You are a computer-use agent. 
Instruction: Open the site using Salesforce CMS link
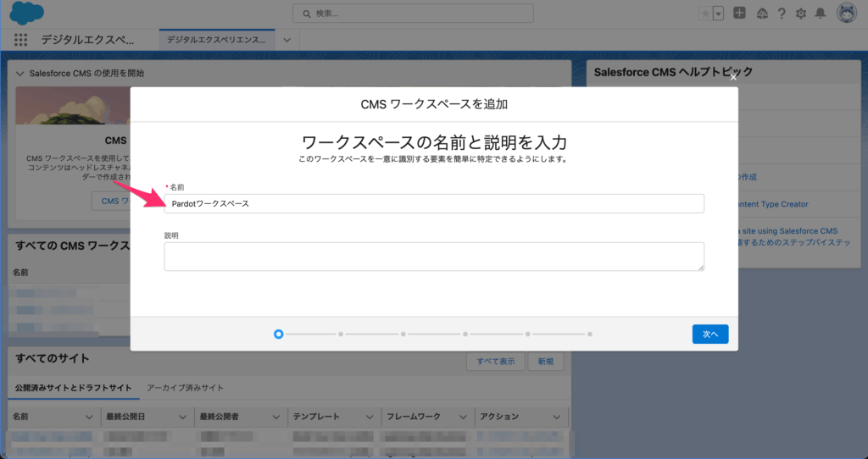pyautogui.click(x=789, y=230)
